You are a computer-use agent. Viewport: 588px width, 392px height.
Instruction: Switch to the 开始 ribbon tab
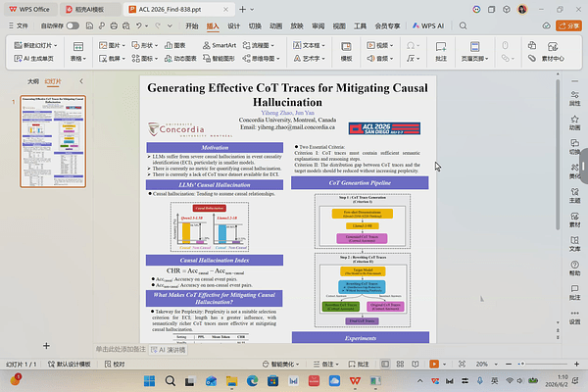(x=192, y=25)
